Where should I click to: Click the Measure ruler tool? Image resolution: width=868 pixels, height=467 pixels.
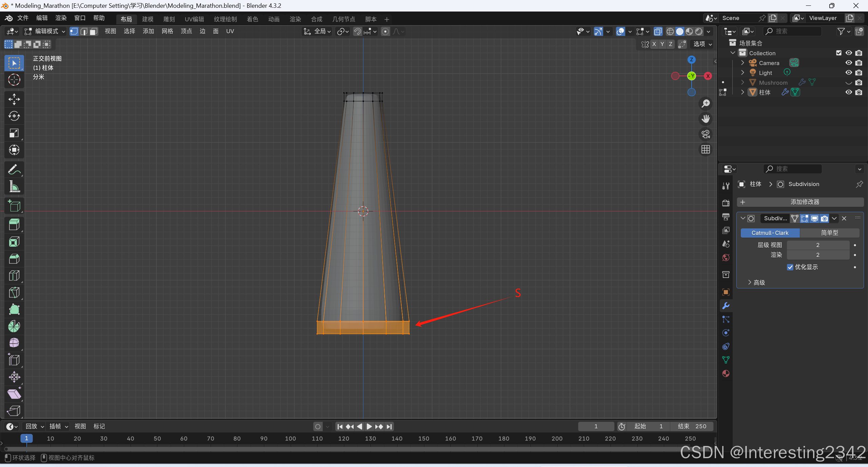click(14, 186)
